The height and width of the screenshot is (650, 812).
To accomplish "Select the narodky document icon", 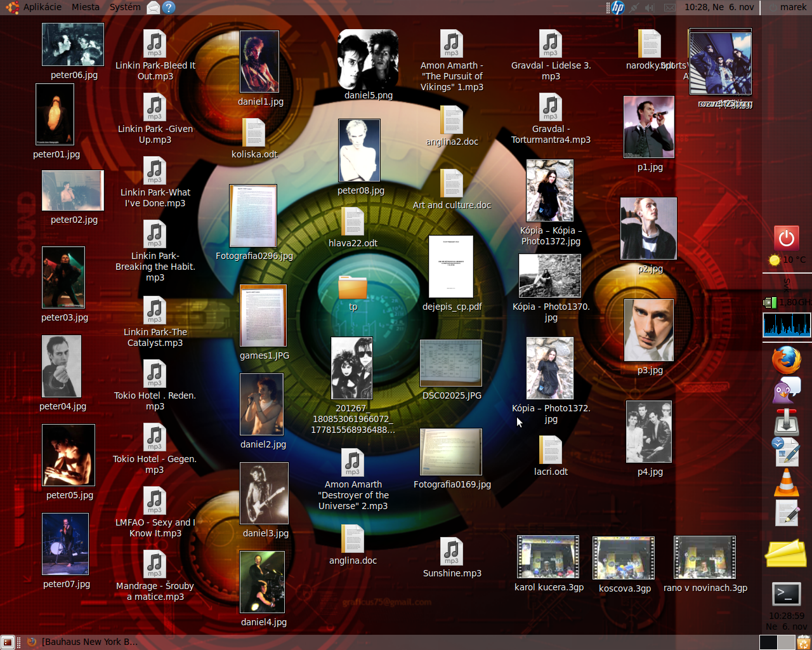I will click(x=650, y=44).
